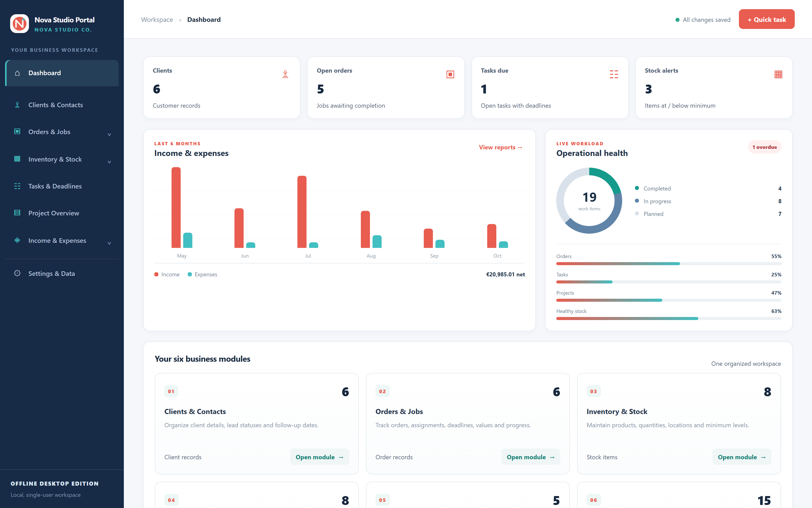812x508 pixels.
Task: Open the Dashboard menu item
Action: pos(62,73)
